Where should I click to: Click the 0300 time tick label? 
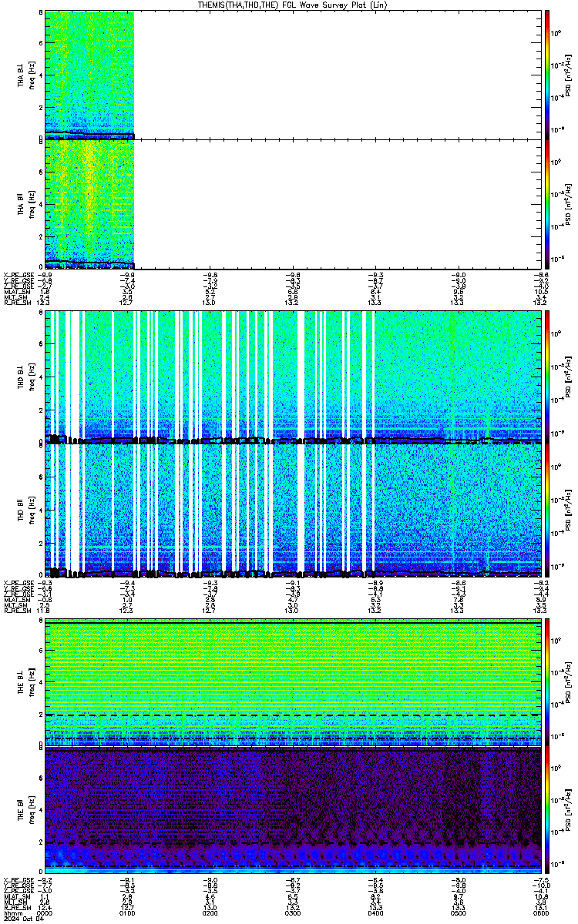293,913
